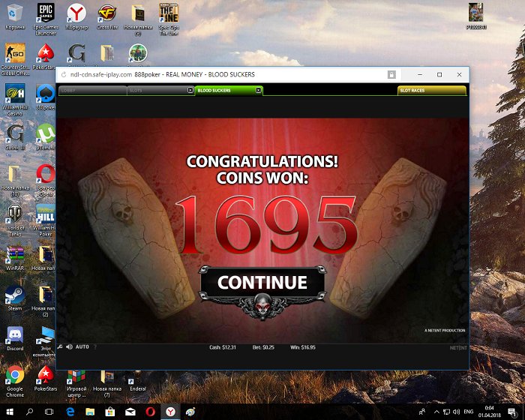This screenshot has width=525, height=420.
Task: Select Yandex Browser taskbar button
Action: point(170,412)
